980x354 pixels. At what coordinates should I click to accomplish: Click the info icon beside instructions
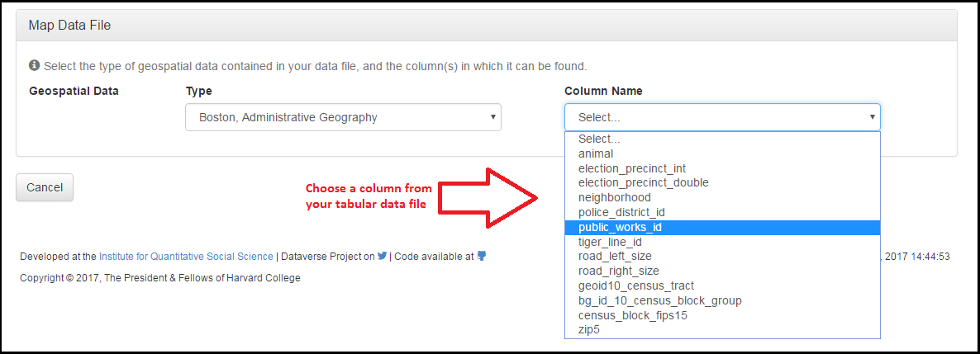tap(35, 65)
